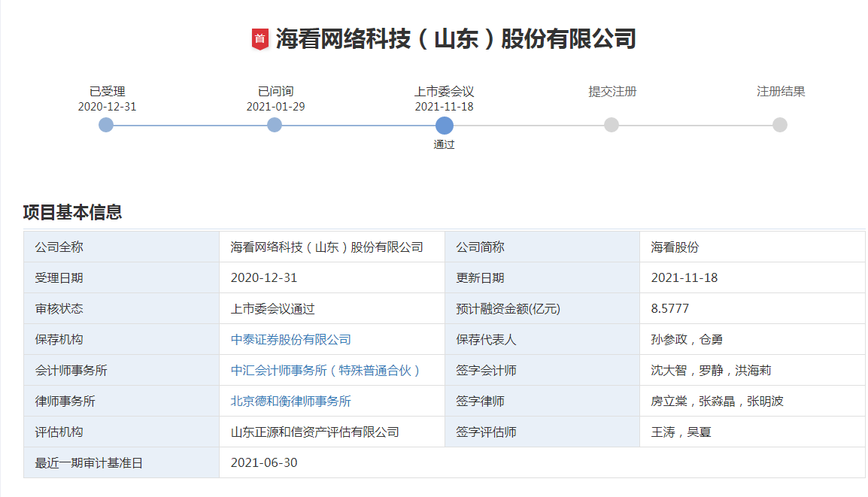Select the 已受理 timeline node dot
The width and height of the screenshot is (868, 497).
[106, 125]
